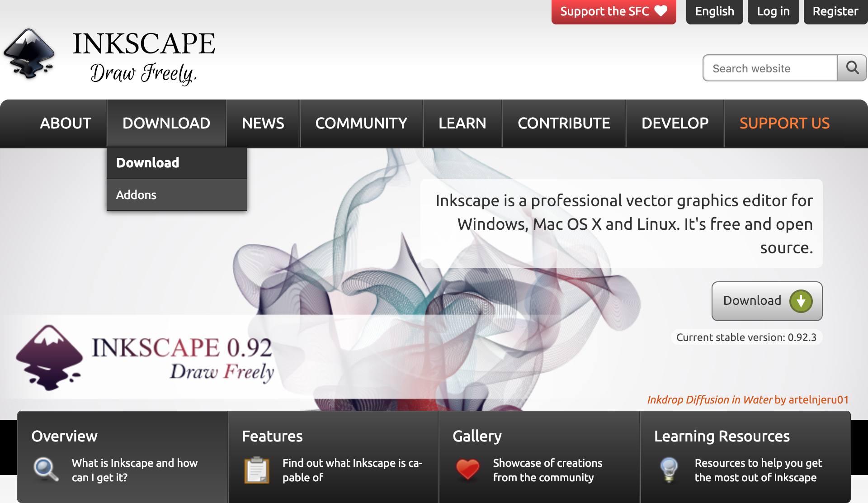This screenshot has height=503, width=868.
Task: Click the Inkscape 0.92 banner image
Action: pyautogui.click(x=145, y=357)
